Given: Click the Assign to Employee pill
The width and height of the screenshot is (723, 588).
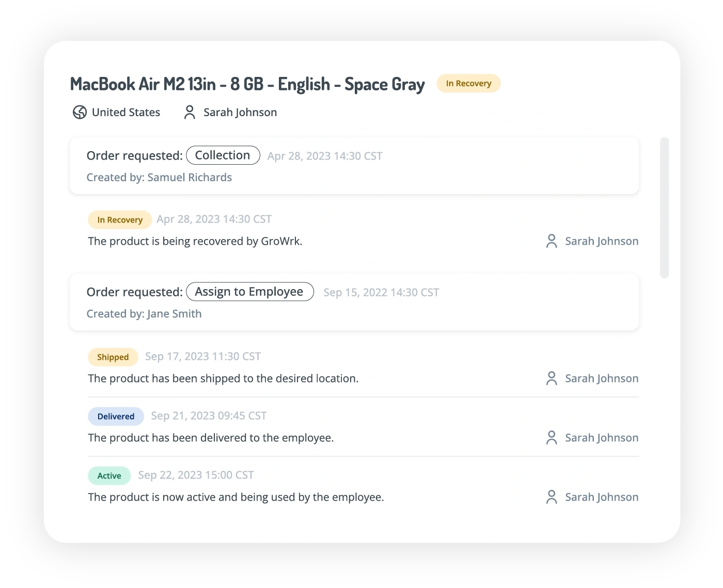Looking at the screenshot, I should pyautogui.click(x=249, y=292).
